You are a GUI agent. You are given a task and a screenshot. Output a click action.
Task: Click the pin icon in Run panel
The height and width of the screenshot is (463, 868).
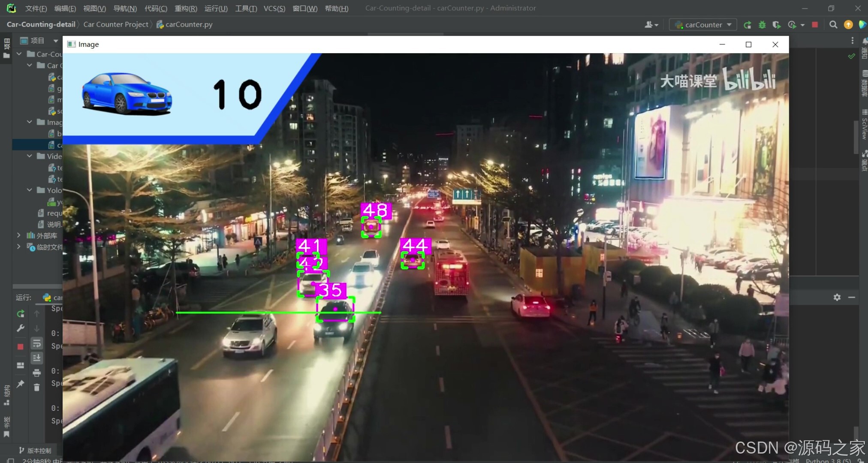tap(20, 384)
